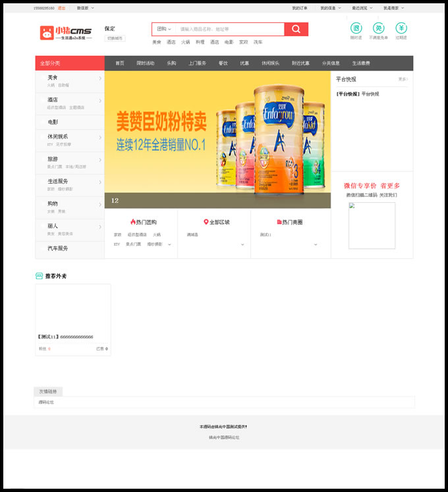Open the 团购 search type dropdown
The width and height of the screenshot is (448, 492).
click(x=164, y=29)
